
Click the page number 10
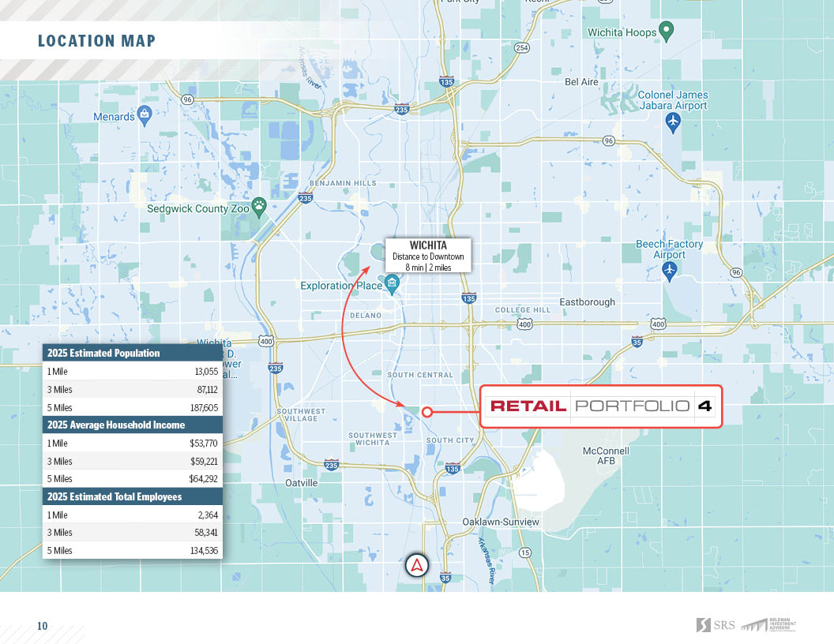[x=42, y=626]
